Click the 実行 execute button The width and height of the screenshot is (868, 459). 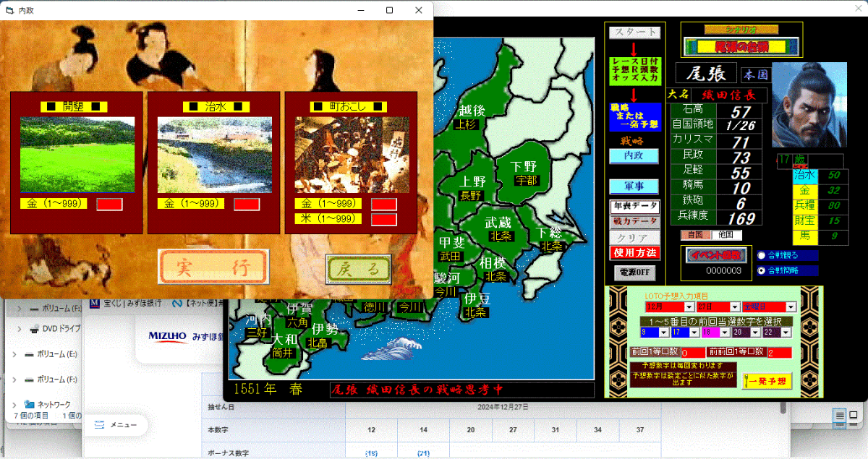(x=213, y=267)
